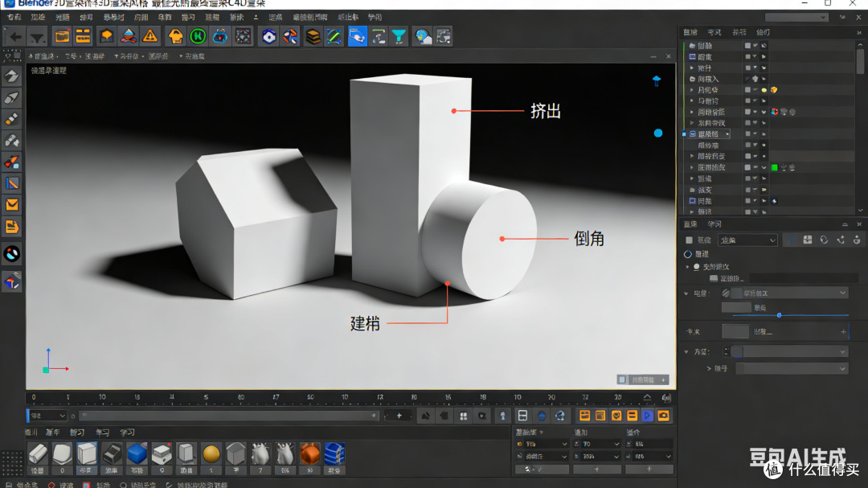
Task: Click the orange document icon in left sidebar
Action: click(x=11, y=227)
